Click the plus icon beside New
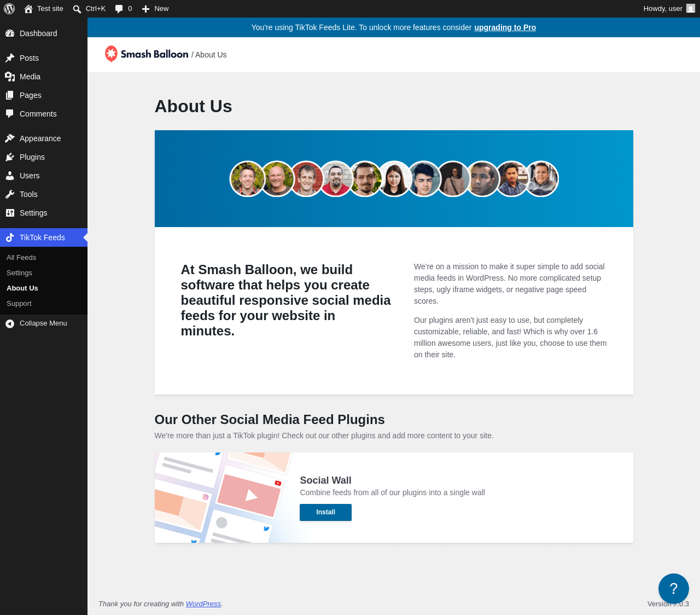700x615 pixels. click(145, 9)
